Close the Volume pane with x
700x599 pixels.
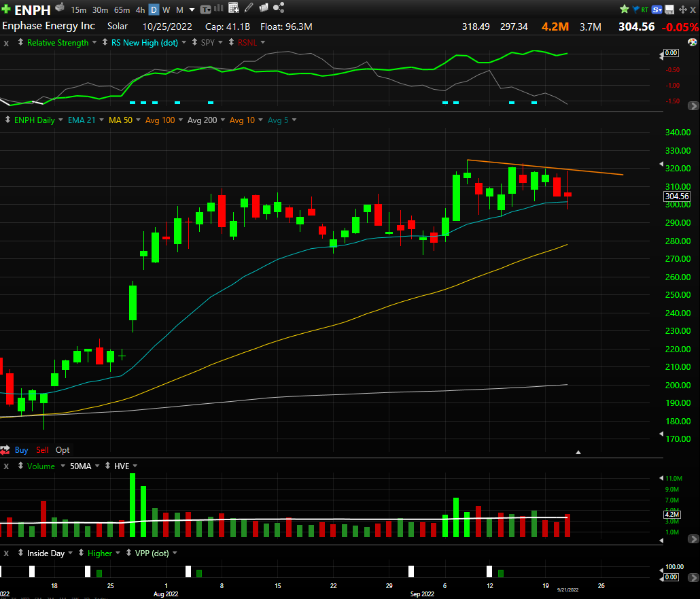coord(6,466)
